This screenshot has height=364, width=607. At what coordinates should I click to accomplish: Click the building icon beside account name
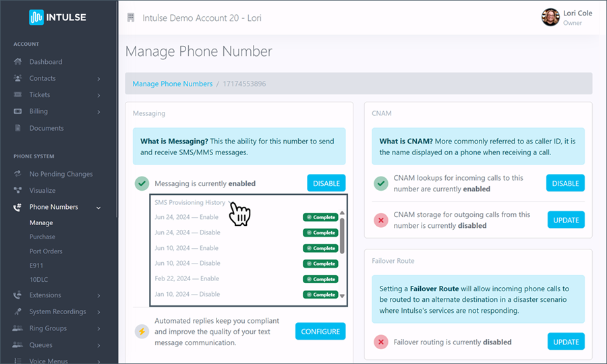click(x=131, y=18)
